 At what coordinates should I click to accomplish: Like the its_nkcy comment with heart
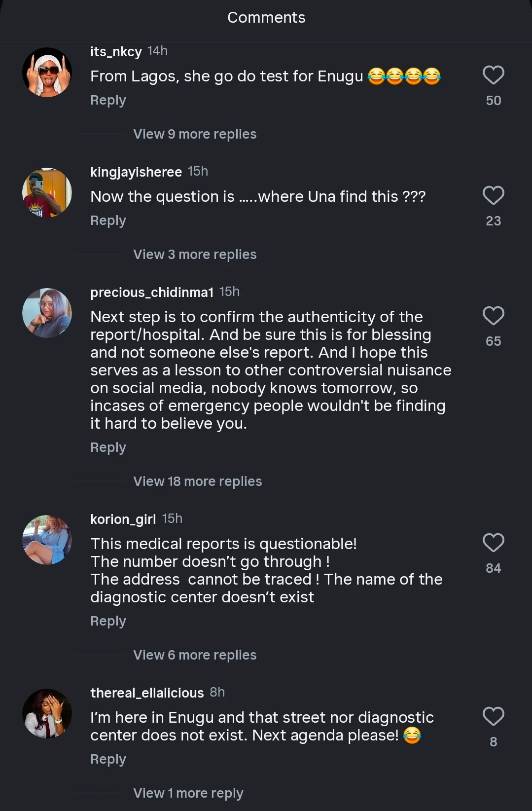493,75
